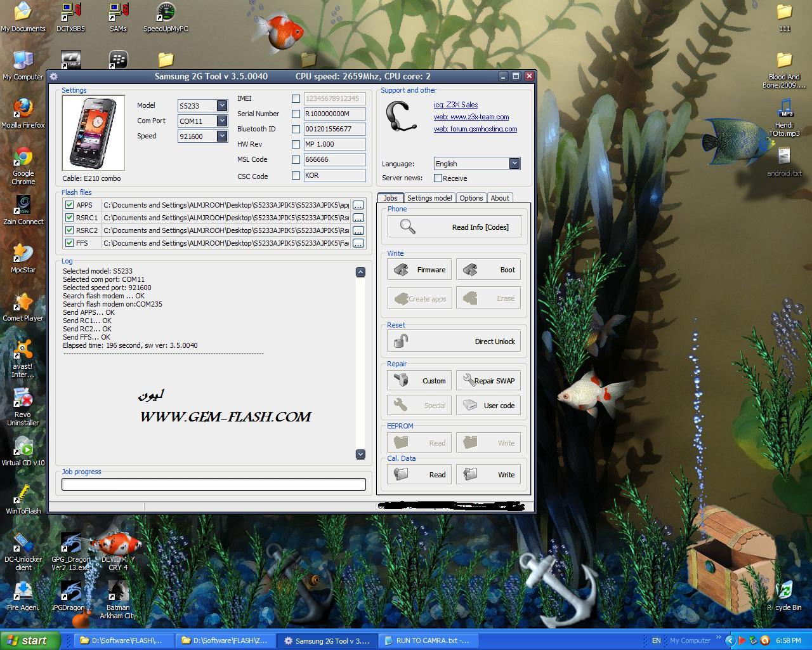Open the Windows Start menu

click(x=30, y=640)
